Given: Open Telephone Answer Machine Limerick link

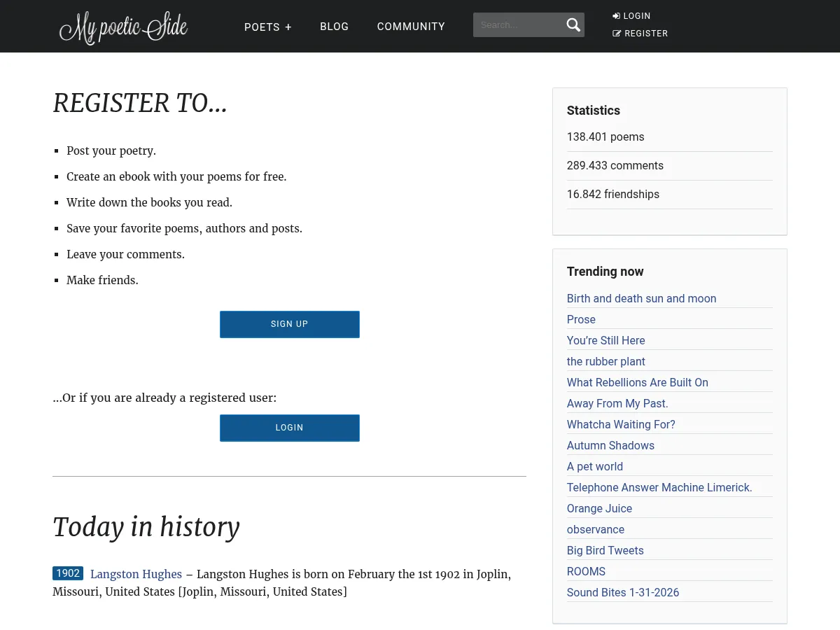Looking at the screenshot, I should click(x=659, y=487).
